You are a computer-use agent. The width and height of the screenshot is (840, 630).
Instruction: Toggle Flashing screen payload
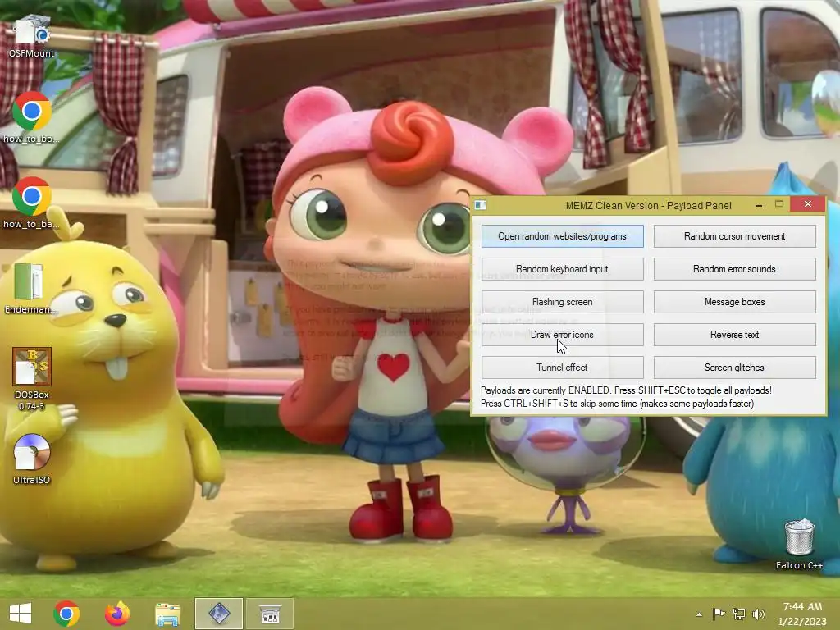[x=562, y=302]
